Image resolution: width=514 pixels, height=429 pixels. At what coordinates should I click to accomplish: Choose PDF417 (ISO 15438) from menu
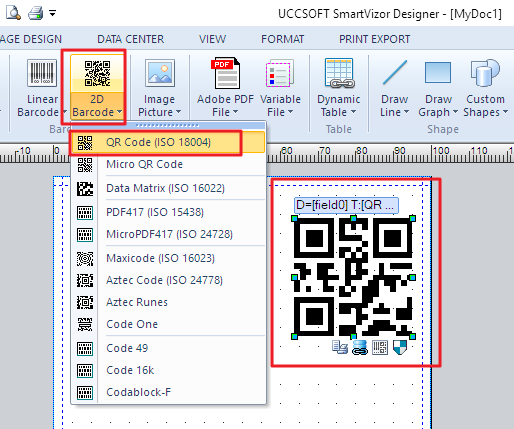pyautogui.click(x=168, y=212)
